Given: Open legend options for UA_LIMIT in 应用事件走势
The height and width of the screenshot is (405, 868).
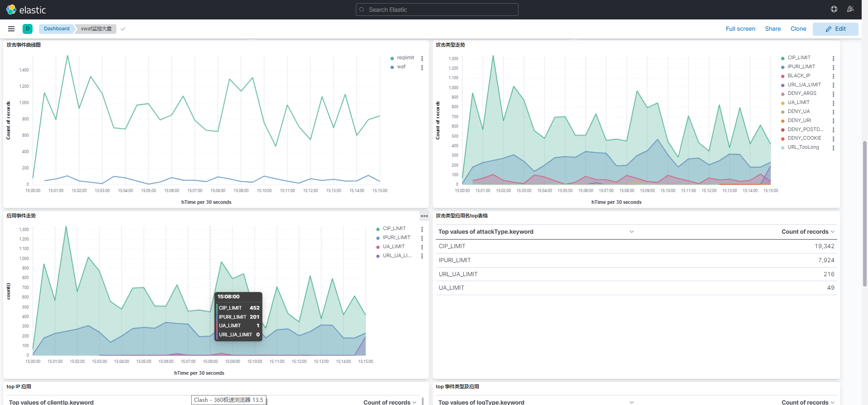Looking at the screenshot, I should point(422,247).
